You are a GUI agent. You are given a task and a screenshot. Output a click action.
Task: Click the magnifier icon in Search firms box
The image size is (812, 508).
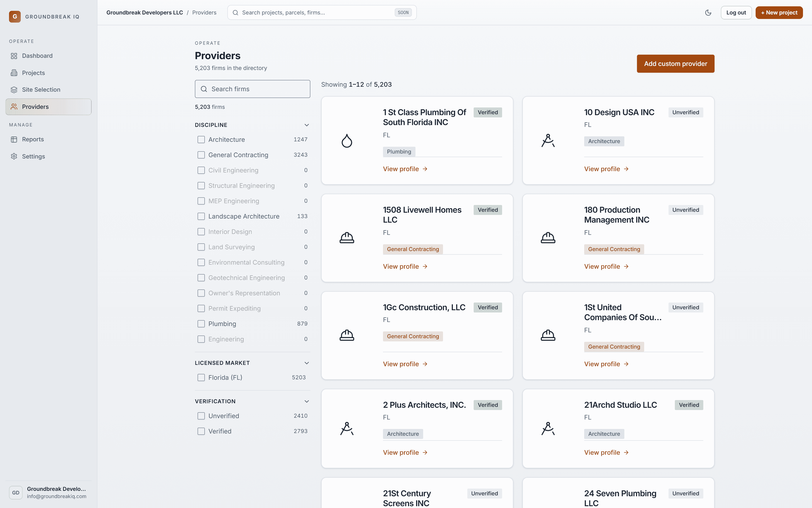(x=204, y=89)
